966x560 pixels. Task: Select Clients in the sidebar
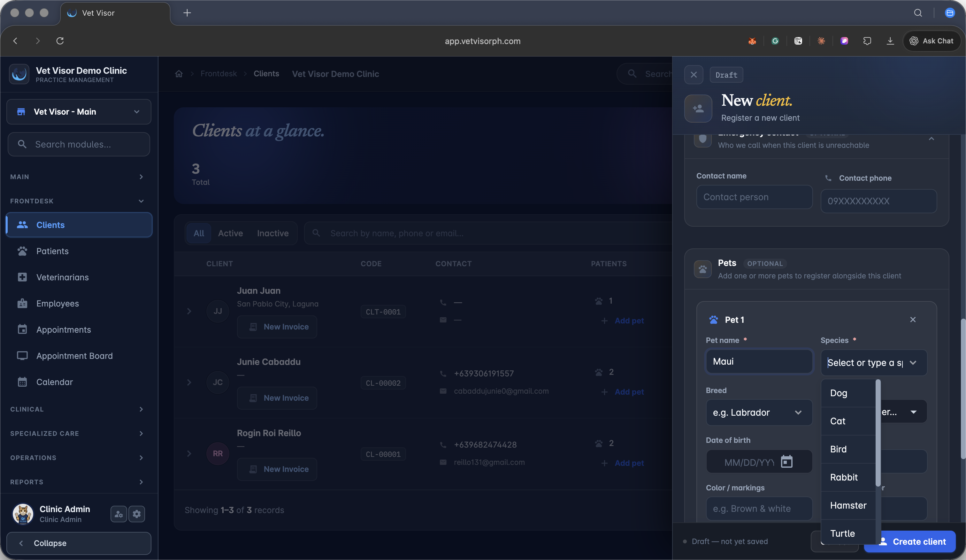79,225
